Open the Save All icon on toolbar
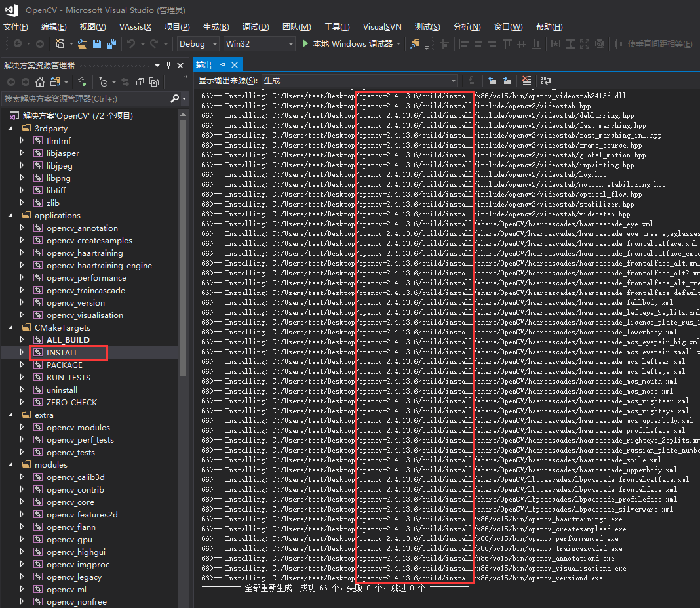700x608 pixels. [x=111, y=44]
